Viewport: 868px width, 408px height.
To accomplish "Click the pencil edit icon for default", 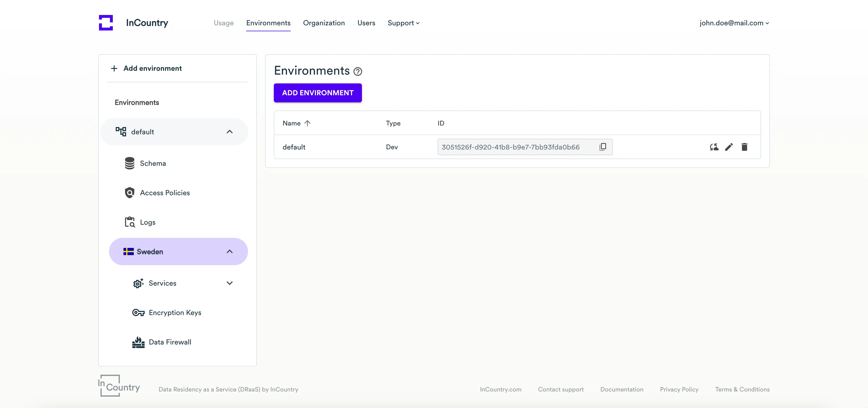I will [x=729, y=147].
